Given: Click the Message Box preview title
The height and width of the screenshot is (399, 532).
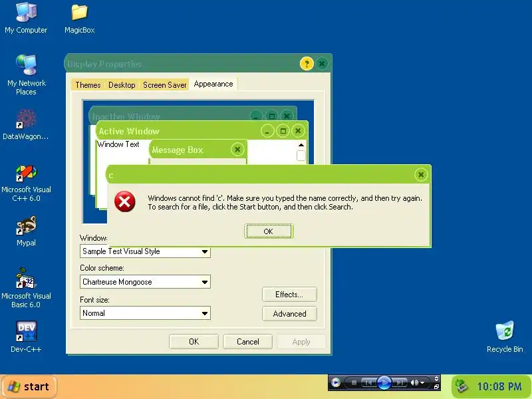Looking at the screenshot, I should pyautogui.click(x=178, y=150).
